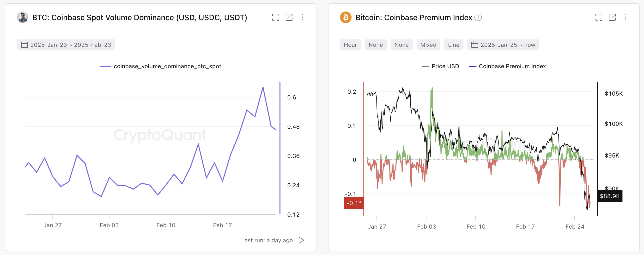The image size is (644, 255).
Task: Click the author avatar on the left chart
Action: [x=22, y=18]
